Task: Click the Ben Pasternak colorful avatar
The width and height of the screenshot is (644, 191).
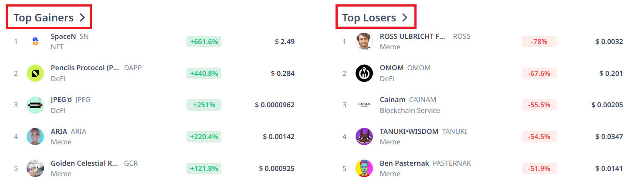Action: click(x=364, y=168)
